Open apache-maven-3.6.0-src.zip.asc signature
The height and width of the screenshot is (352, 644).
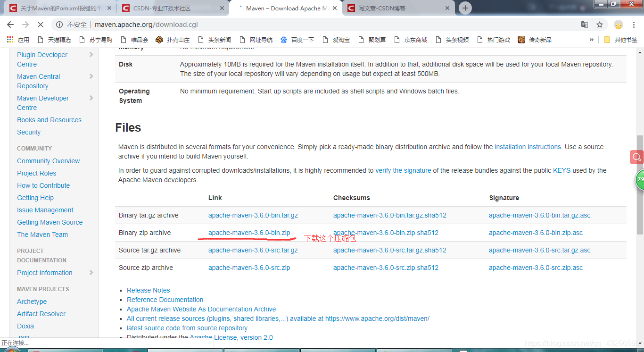536,268
